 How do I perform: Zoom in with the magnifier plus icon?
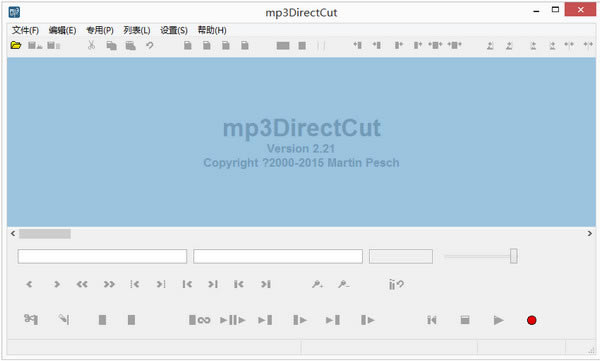pos(317,284)
